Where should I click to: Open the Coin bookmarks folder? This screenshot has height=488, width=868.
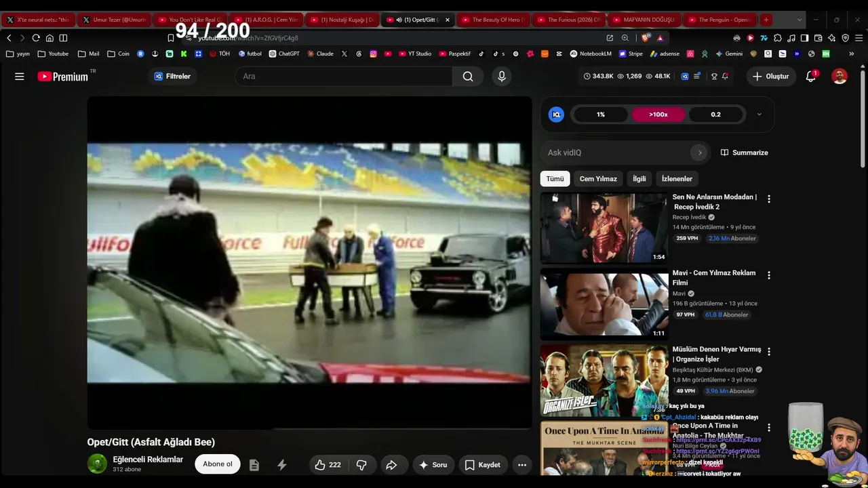tap(118, 54)
